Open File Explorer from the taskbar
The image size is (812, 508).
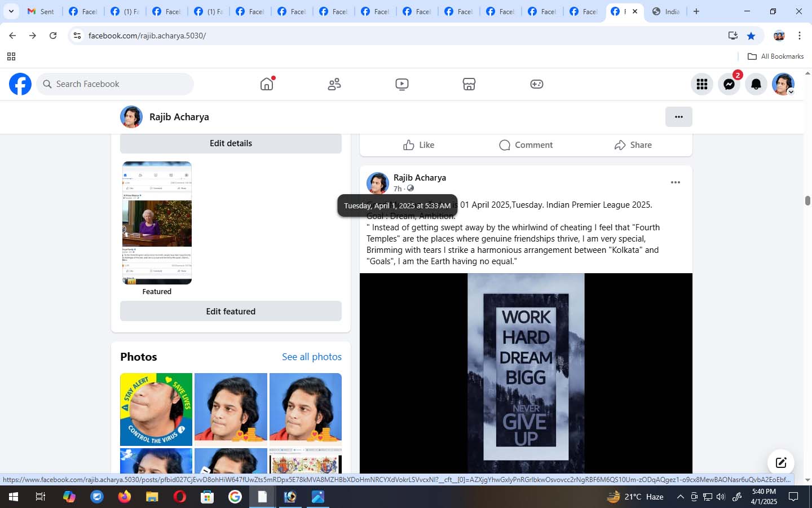point(152,497)
